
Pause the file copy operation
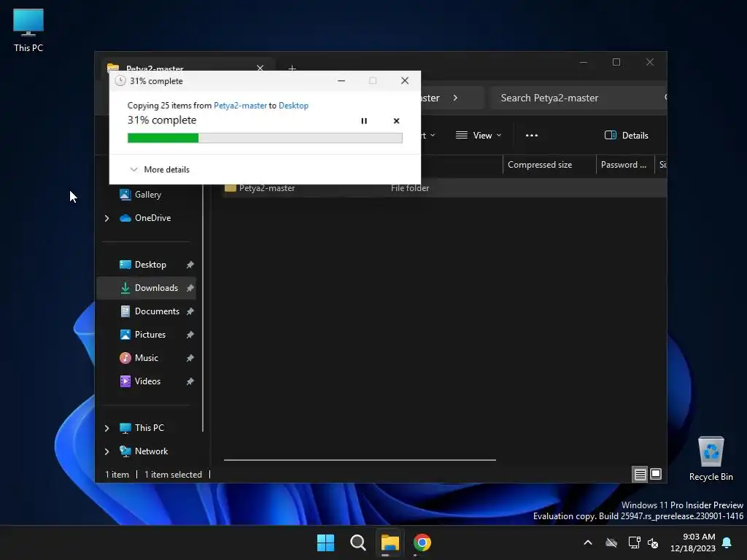click(x=364, y=121)
